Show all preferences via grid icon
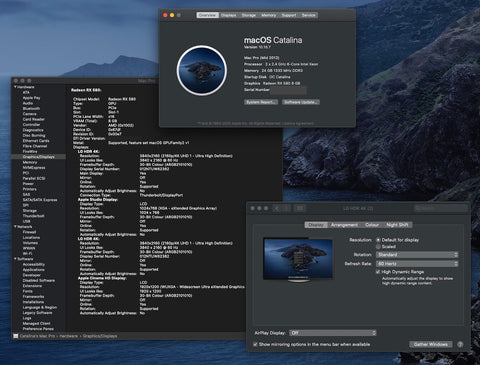This screenshot has height=365, width=480. (300, 208)
